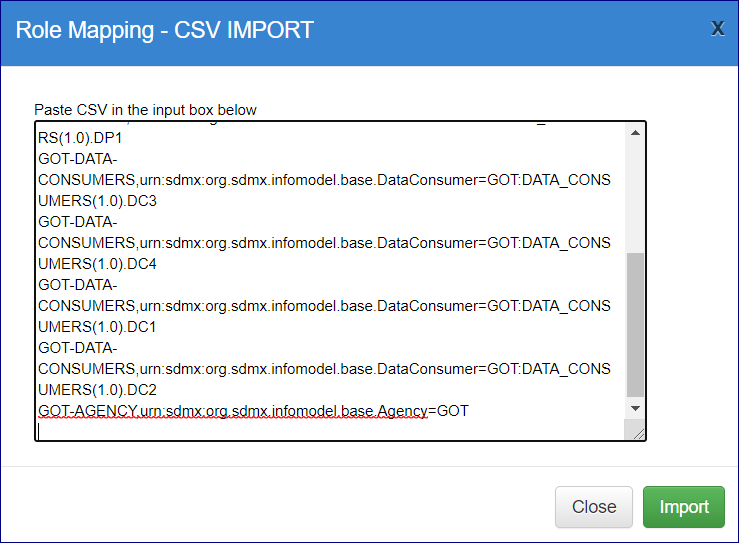Click the 'Paste CSV in the input box below' label
The image size is (739, 543).
[145, 109]
